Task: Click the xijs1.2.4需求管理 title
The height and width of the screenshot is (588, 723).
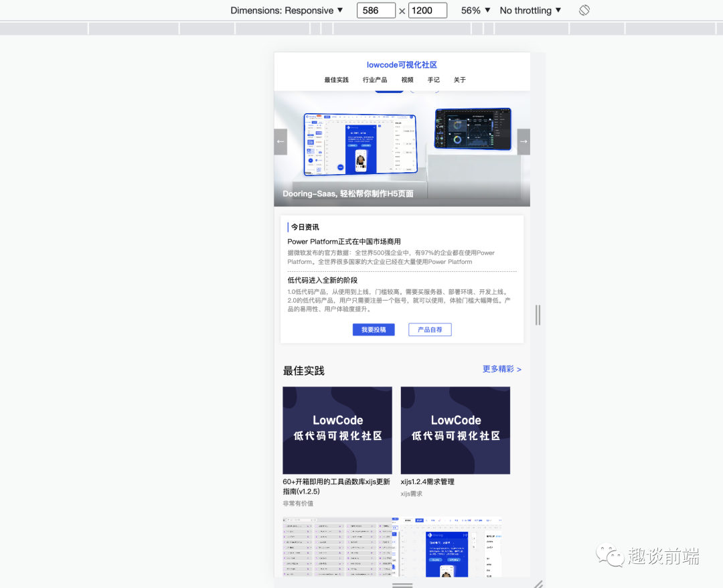Action: pyautogui.click(x=427, y=482)
